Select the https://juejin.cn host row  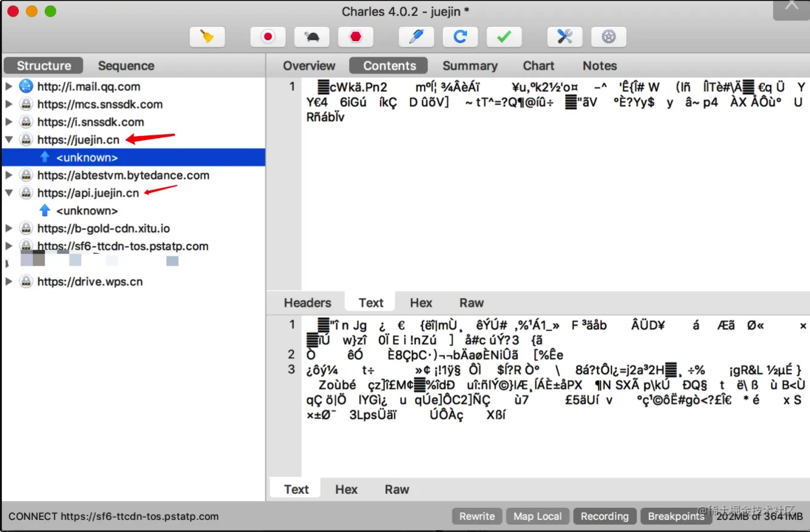click(134, 140)
